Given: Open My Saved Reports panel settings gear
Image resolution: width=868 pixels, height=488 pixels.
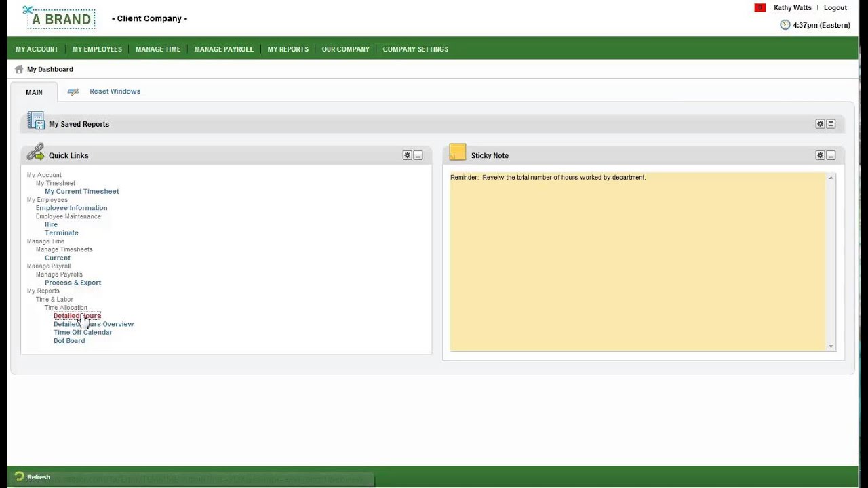Looking at the screenshot, I should pos(820,124).
